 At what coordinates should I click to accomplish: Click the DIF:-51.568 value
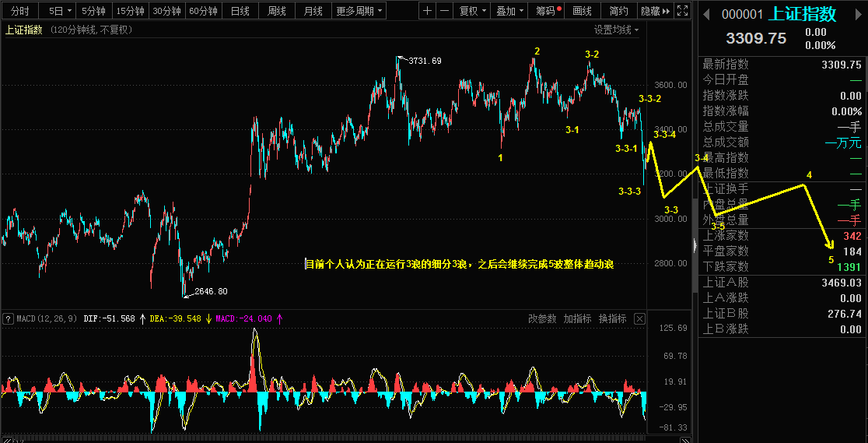click(x=109, y=318)
